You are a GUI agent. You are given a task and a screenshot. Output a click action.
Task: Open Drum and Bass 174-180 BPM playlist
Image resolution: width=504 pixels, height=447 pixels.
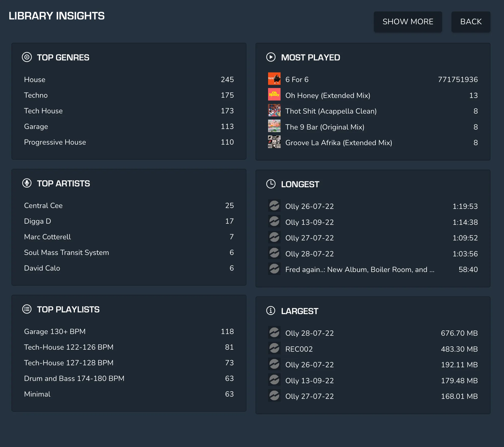[74, 378]
